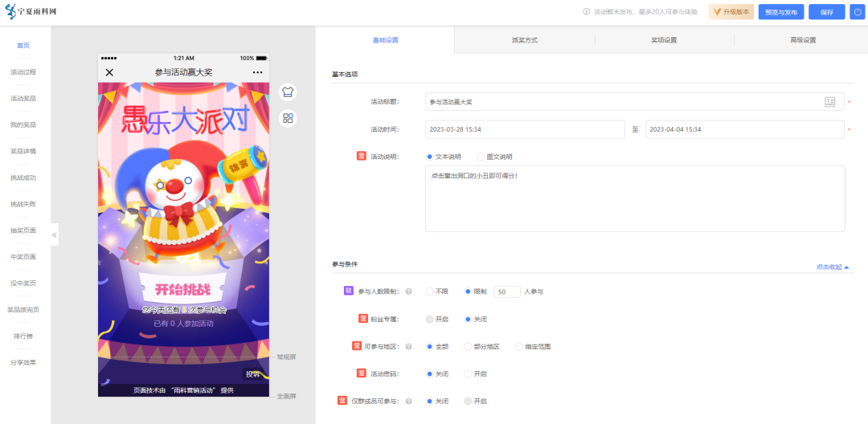This screenshot has height=424, width=868.
Task: Click the activity start time field
Action: 525,129
